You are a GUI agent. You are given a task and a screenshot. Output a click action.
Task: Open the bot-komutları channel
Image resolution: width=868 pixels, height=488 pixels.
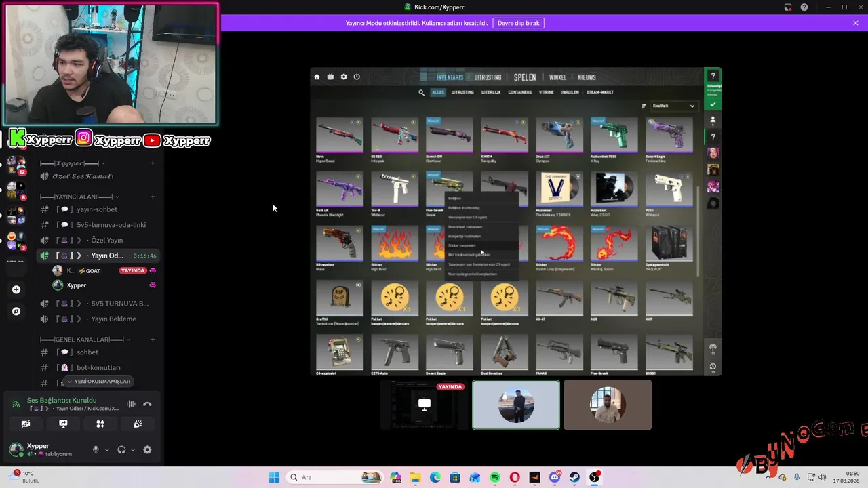pos(99,367)
